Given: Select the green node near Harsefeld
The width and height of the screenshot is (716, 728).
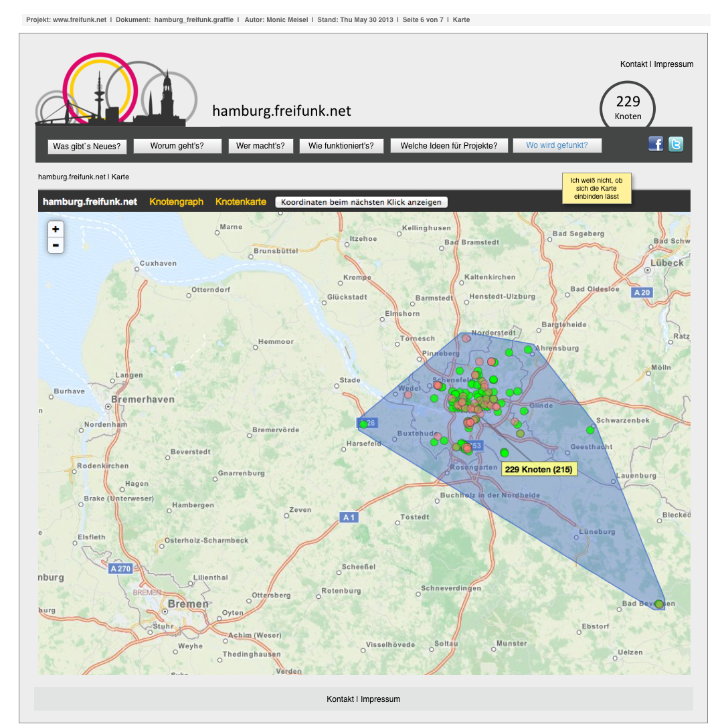Looking at the screenshot, I should click(363, 424).
